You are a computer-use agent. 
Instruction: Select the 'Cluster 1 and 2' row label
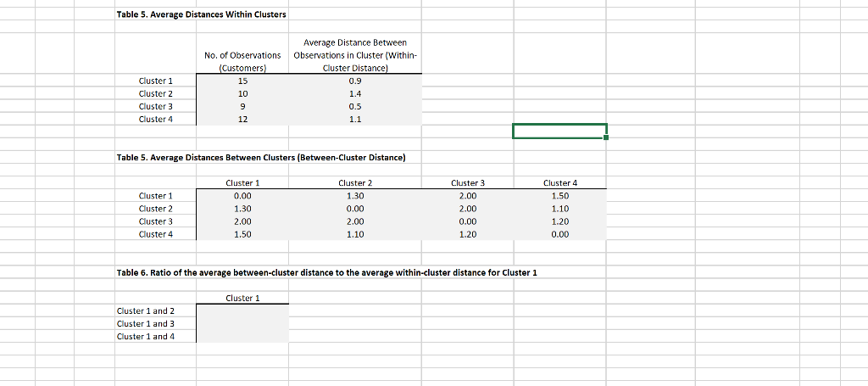146,311
